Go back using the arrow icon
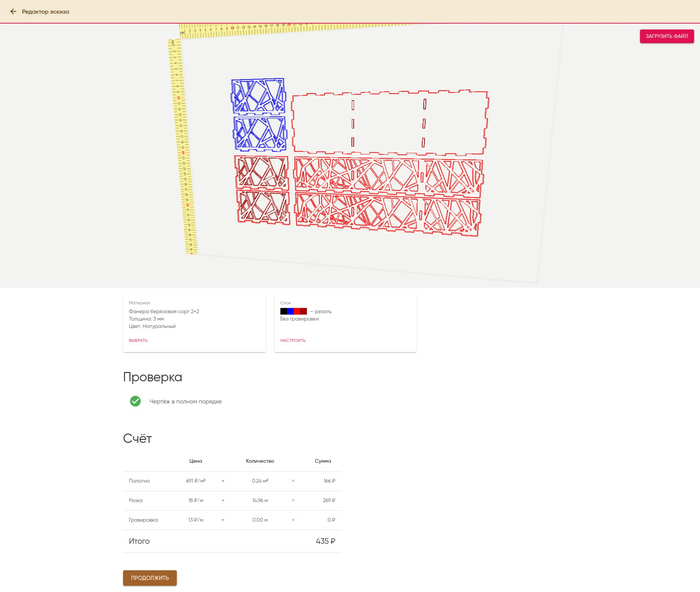Screen dimensions: 700x592 click(x=13, y=12)
